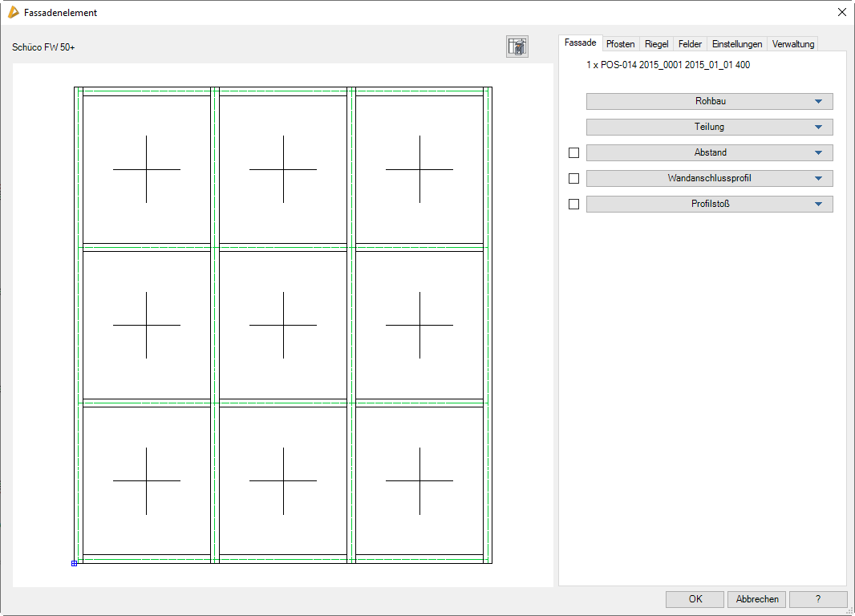Confirm the dialog with OK
The height and width of the screenshot is (616, 855).
tap(695, 599)
